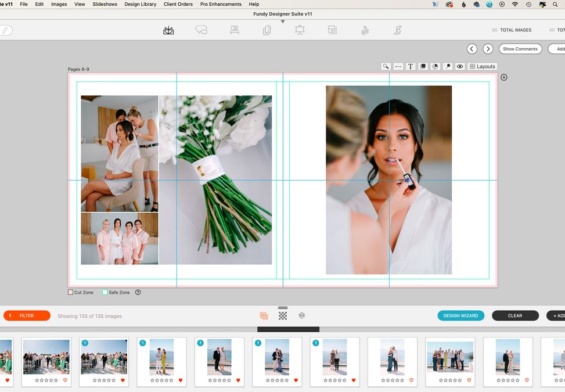Toggle the eye preview icon above spread

pyautogui.click(x=460, y=67)
